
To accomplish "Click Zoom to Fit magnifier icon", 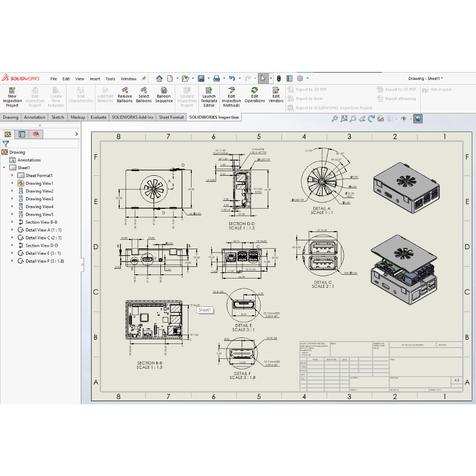I will (x=335, y=119).
